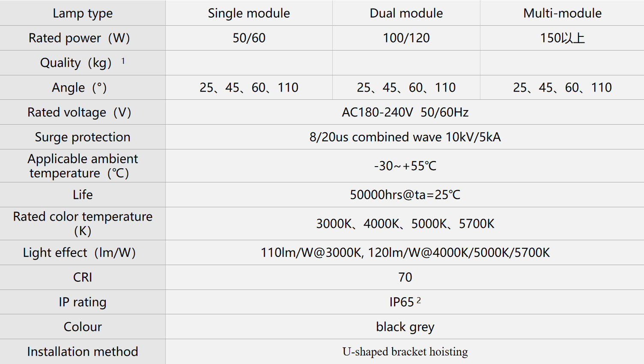644x364 pixels.
Task: Select the -30~+55℃ temperature value
Action: coord(405,166)
